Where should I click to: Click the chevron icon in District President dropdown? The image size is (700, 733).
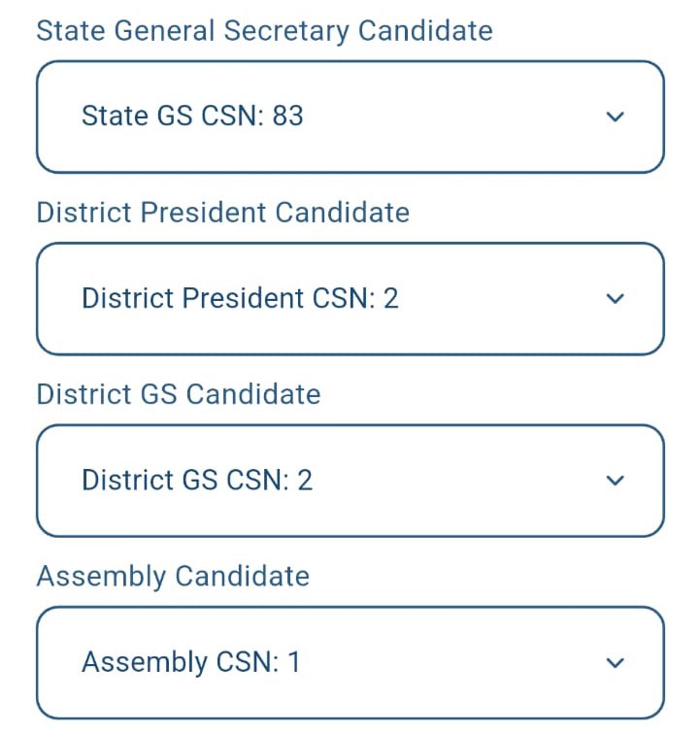pos(615,298)
